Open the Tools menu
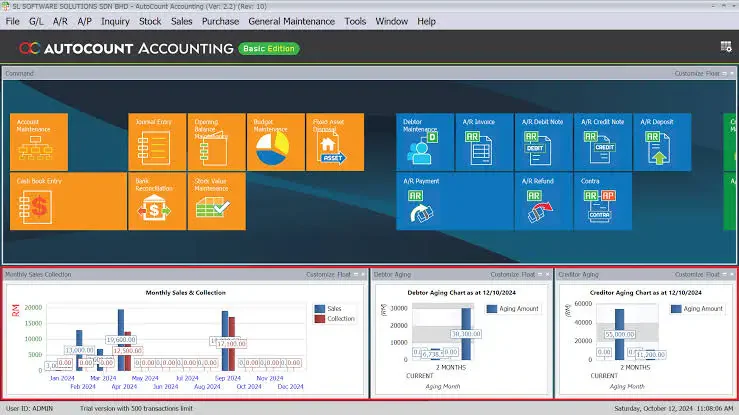 355,21
